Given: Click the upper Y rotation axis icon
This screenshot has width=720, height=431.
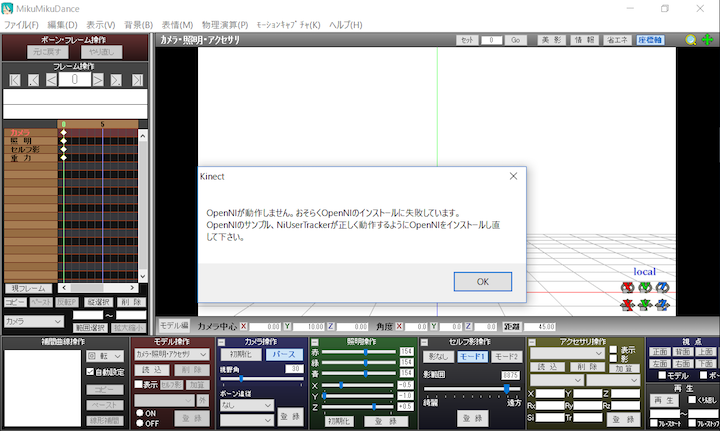Looking at the screenshot, I should [x=645, y=287].
